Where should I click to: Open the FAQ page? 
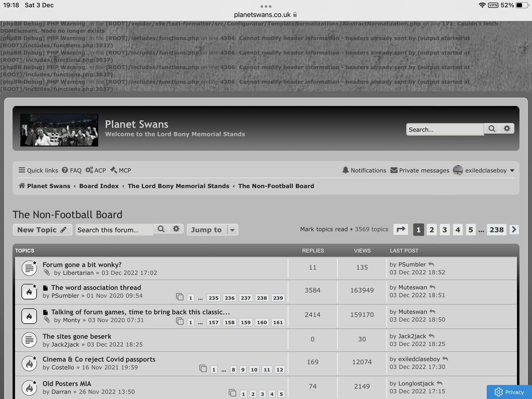[x=72, y=170]
